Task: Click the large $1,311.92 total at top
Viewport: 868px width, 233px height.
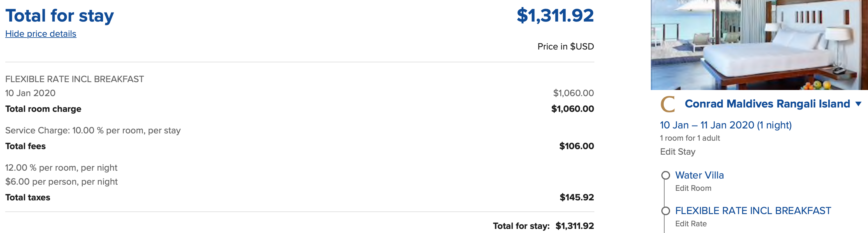Action: point(555,15)
